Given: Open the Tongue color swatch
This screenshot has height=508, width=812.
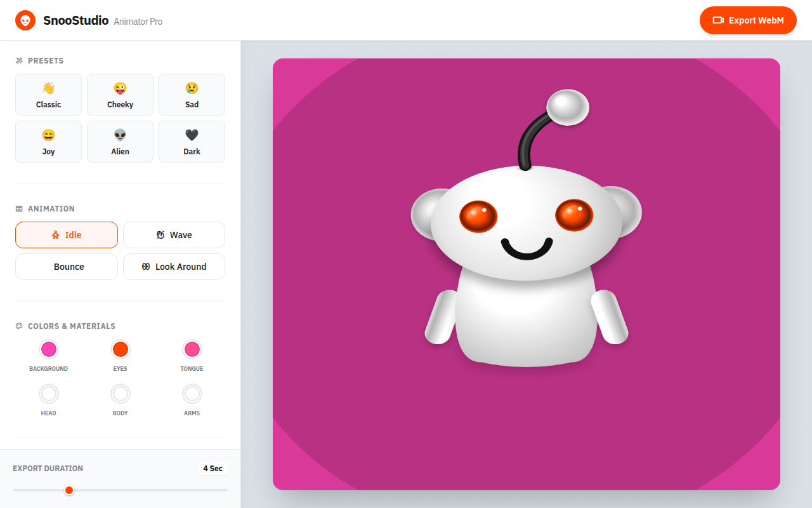Looking at the screenshot, I should click(192, 349).
